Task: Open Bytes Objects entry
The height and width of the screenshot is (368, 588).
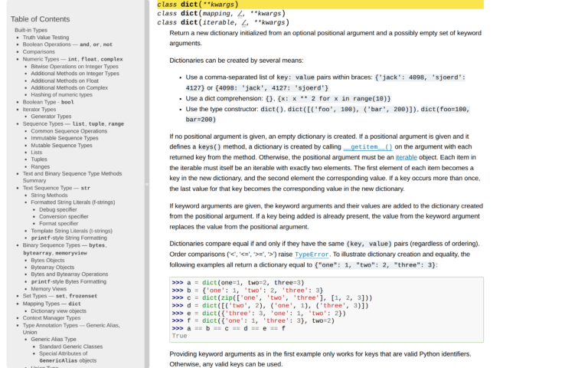Action: 47,260
